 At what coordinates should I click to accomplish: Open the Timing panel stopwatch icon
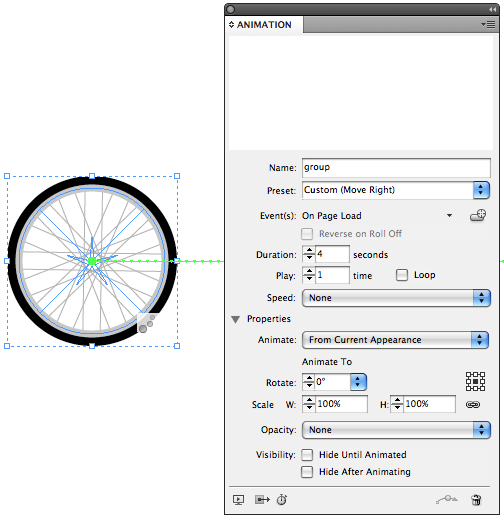282,500
